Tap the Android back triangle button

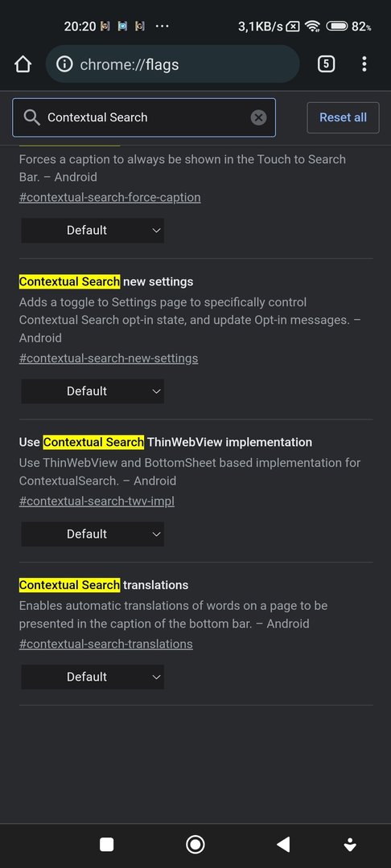283,844
